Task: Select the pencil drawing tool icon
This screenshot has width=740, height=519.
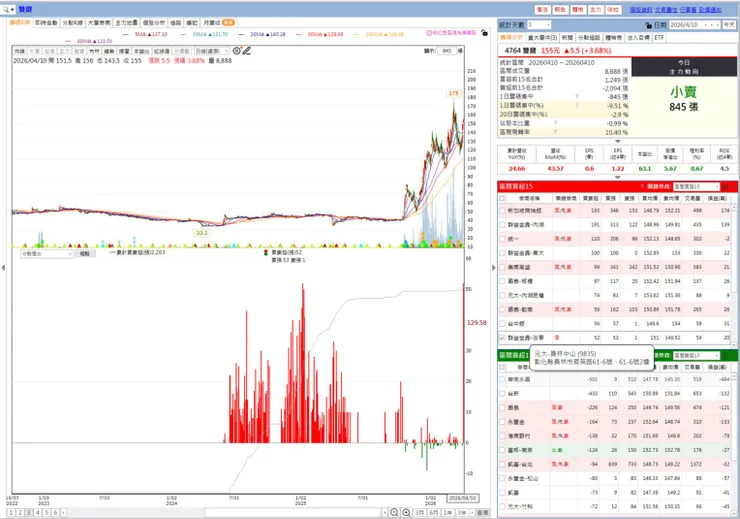Action: coord(246,50)
